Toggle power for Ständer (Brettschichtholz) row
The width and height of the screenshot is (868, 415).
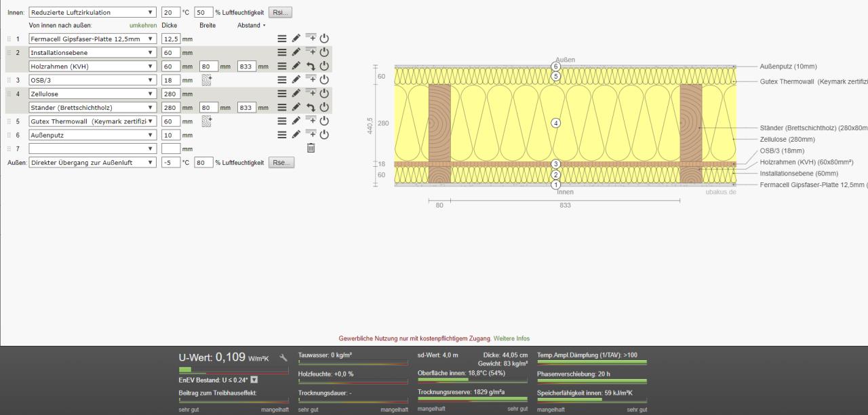point(324,107)
